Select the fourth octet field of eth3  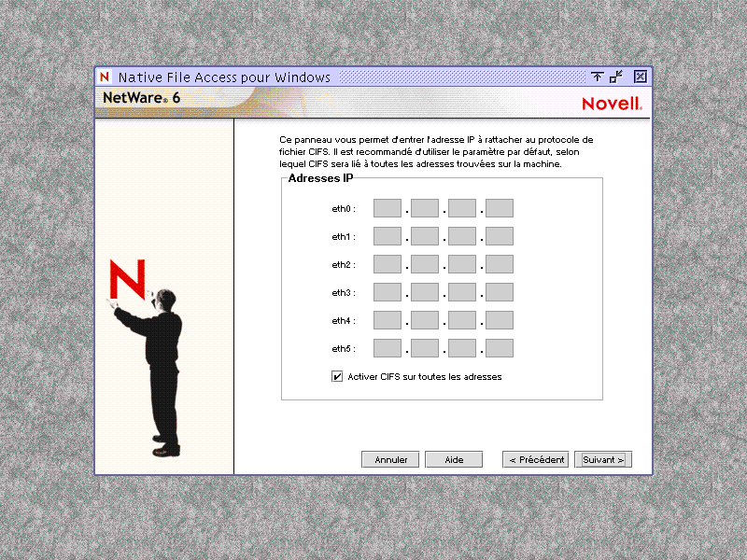tap(500, 292)
